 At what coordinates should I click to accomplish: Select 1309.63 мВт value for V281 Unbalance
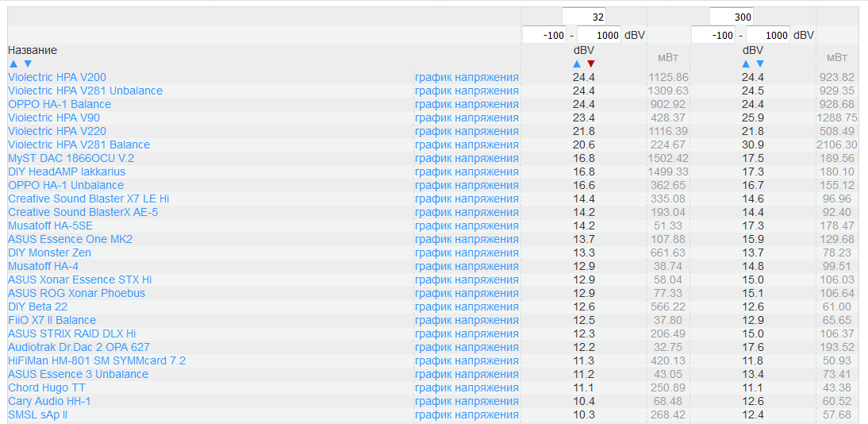pos(667,91)
